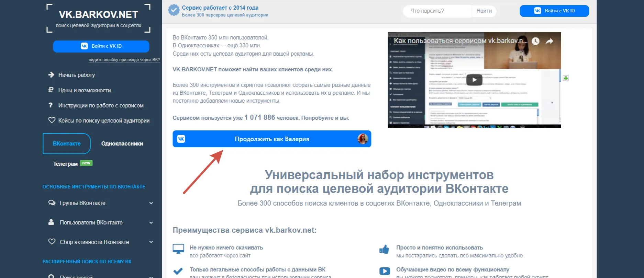Click the chat bubbles icon for 'Группы ВКонтакте'
The image size is (644, 278).
[52, 203]
